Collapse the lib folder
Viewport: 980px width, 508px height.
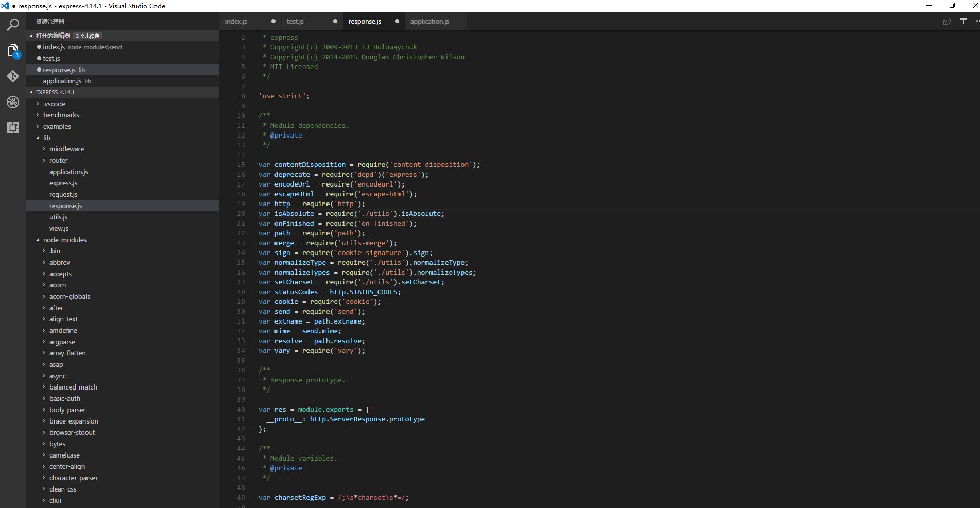pyautogui.click(x=123, y=138)
